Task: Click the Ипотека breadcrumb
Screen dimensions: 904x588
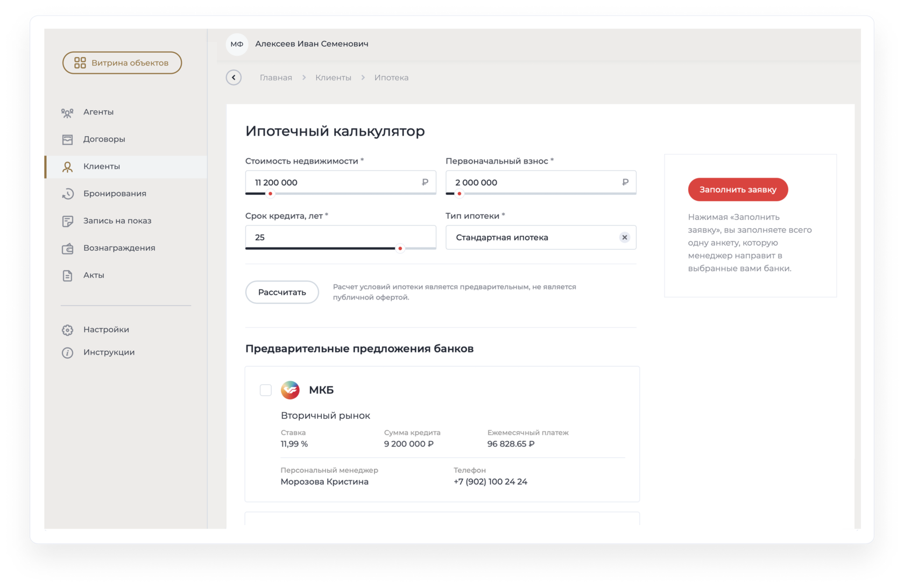Action: [x=391, y=77]
